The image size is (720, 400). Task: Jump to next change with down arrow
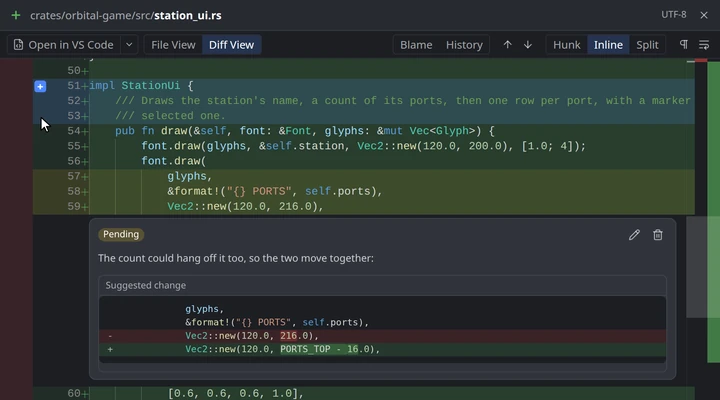click(528, 45)
